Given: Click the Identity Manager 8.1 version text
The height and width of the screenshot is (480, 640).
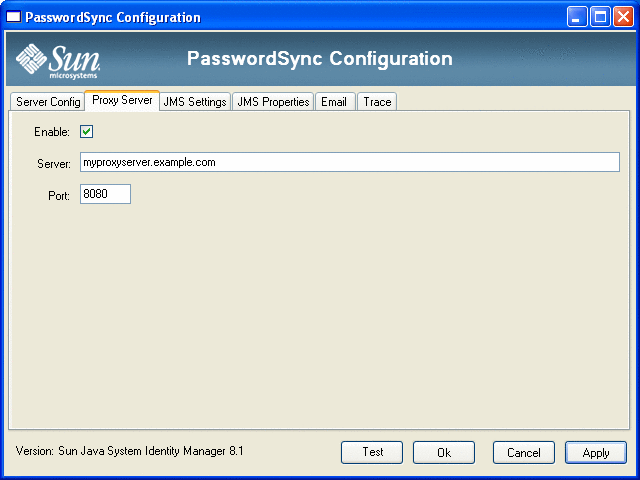Looking at the screenshot, I should [129, 451].
